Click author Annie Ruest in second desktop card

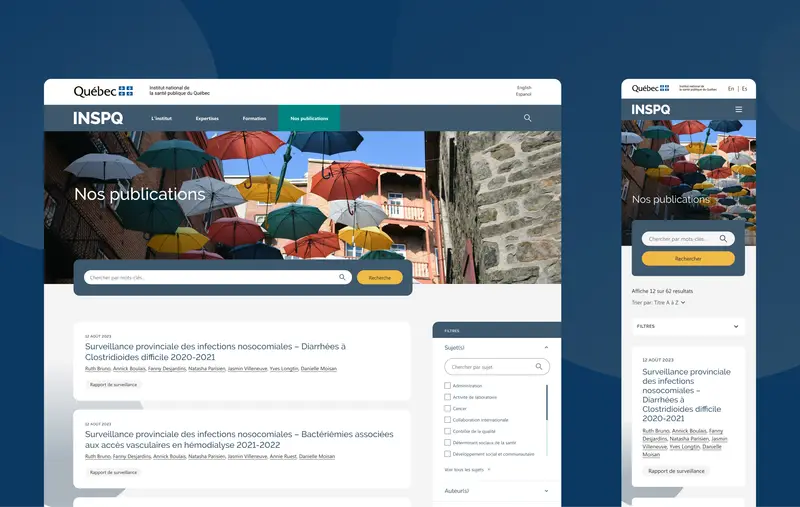point(283,457)
